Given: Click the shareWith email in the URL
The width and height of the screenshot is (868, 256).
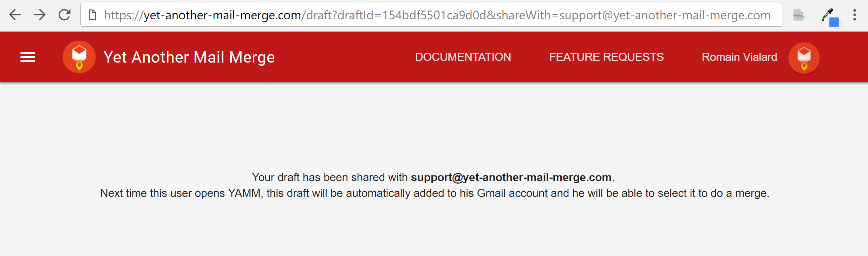Looking at the screenshot, I should 665,15.
